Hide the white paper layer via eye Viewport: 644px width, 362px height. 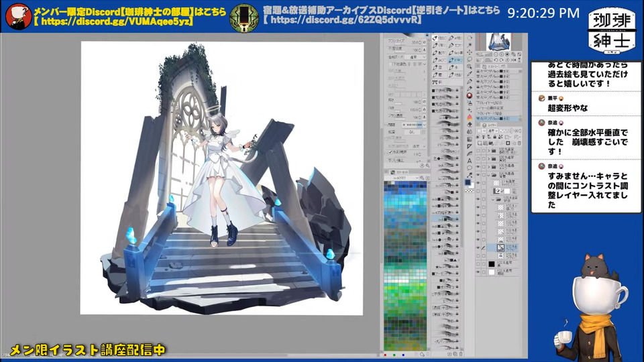click(x=478, y=271)
